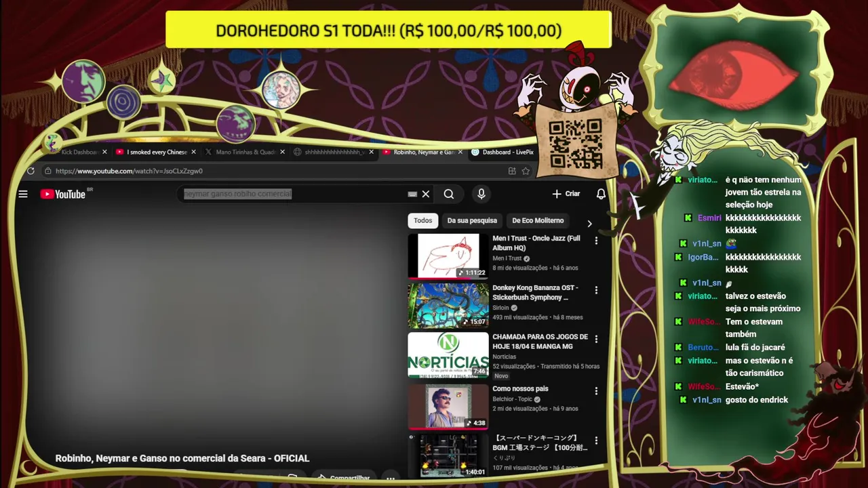Open the on-screen keyboard icon in search

click(x=412, y=194)
